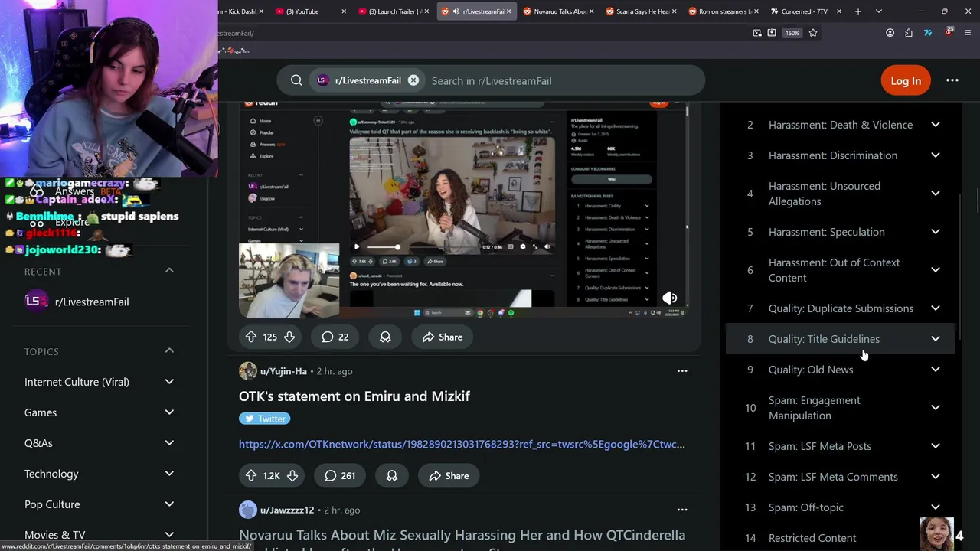Image resolution: width=980 pixels, height=551 pixels.
Task: Toggle the video sound icon on the embedded clip
Action: point(669,298)
